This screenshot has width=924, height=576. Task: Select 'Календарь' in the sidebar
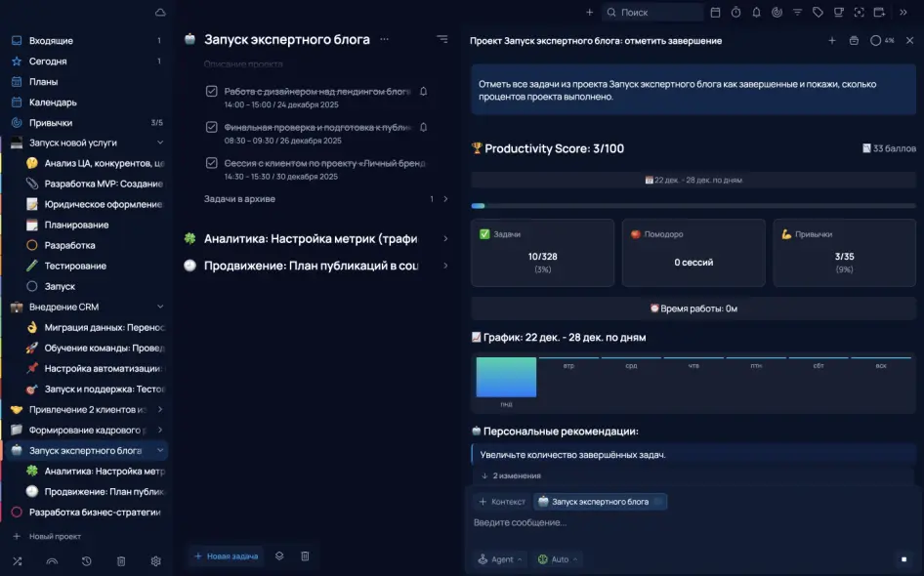[x=53, y=103]
